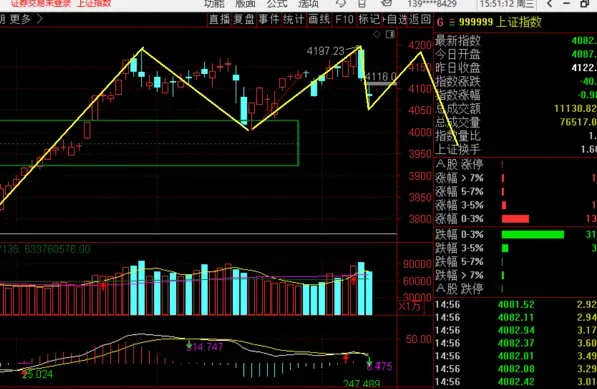The width and height of the screenshot is (597, 389).
Task: Click the diamond icon above the chart
Action: pos(377,35)
